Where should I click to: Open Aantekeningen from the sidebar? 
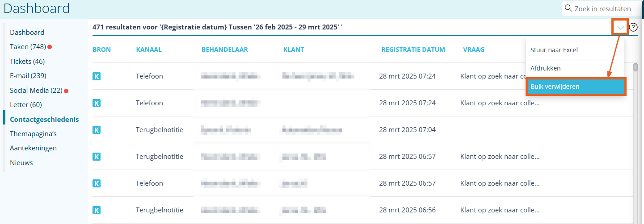pos(33,148)
